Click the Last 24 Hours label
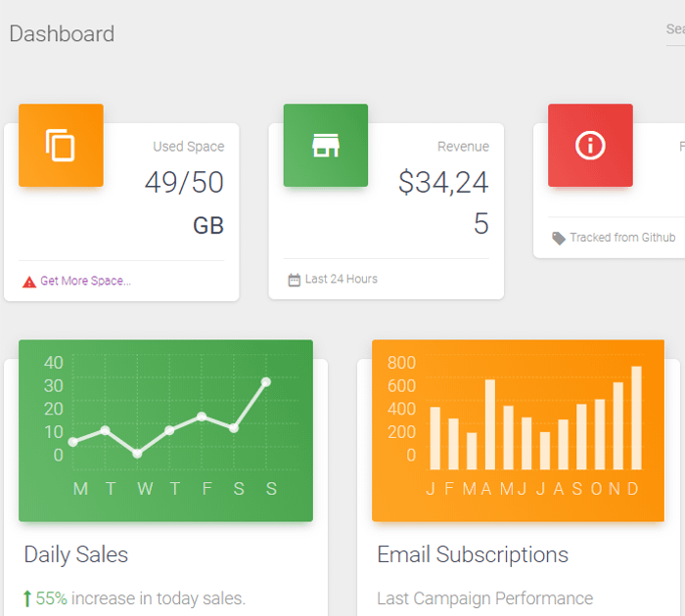 click(x=342, y=279)
